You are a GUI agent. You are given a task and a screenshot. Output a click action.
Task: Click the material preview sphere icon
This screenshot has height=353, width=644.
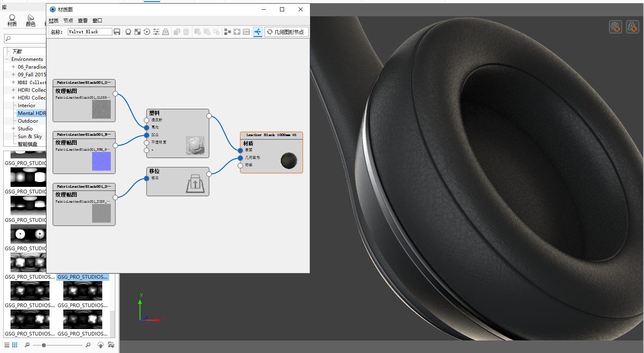coord(128,32)
